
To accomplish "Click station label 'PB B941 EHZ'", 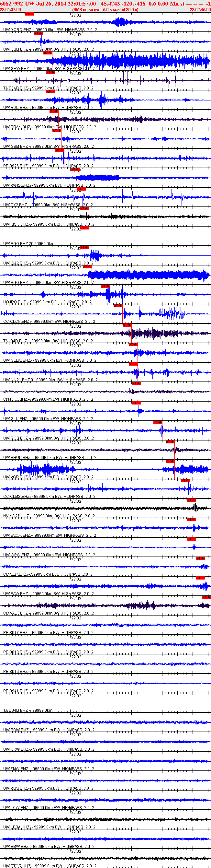I will click(16, 691).
